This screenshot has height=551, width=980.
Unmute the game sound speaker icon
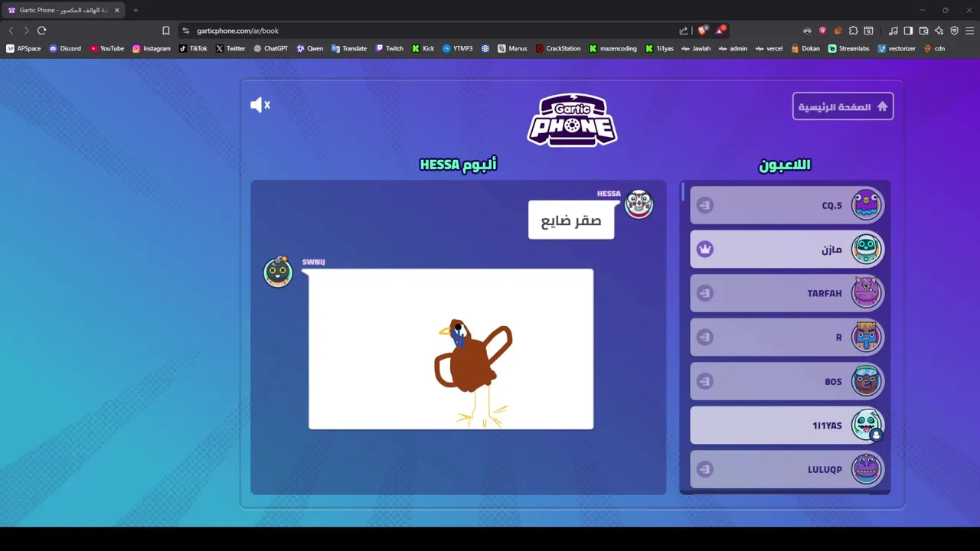click(260, 105)
